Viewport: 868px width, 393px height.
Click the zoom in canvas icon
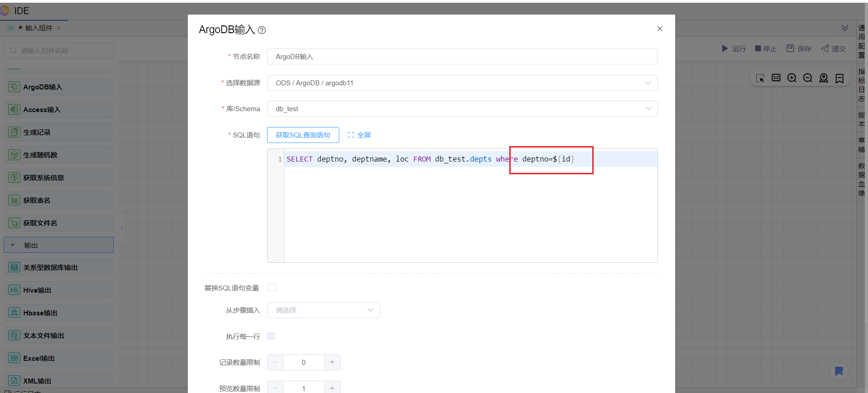tap(792, 78)
